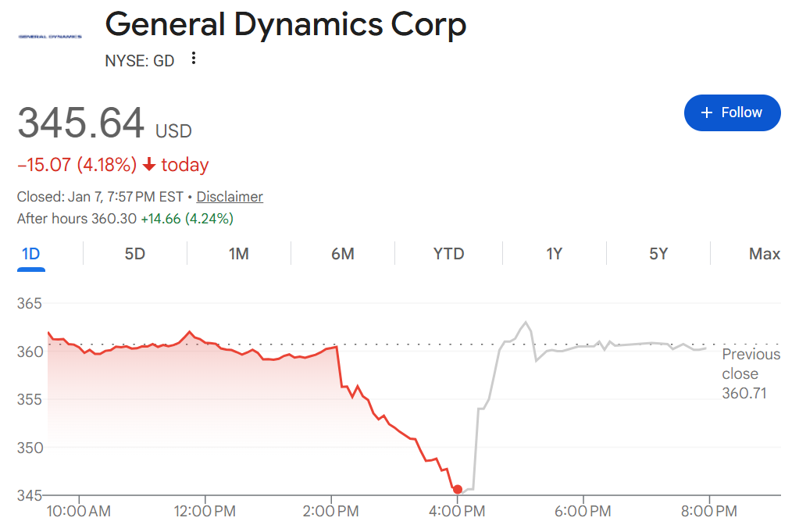Switch to the 5D chart tab
The image size is (799, 532).
135,254
